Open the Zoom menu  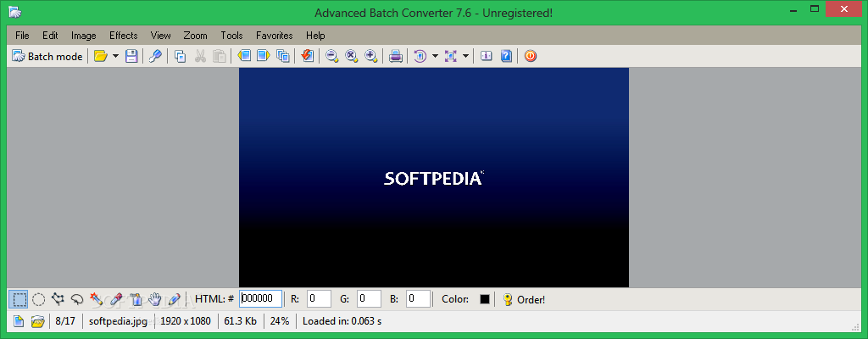pyautogui.click(x=196, y=36)
